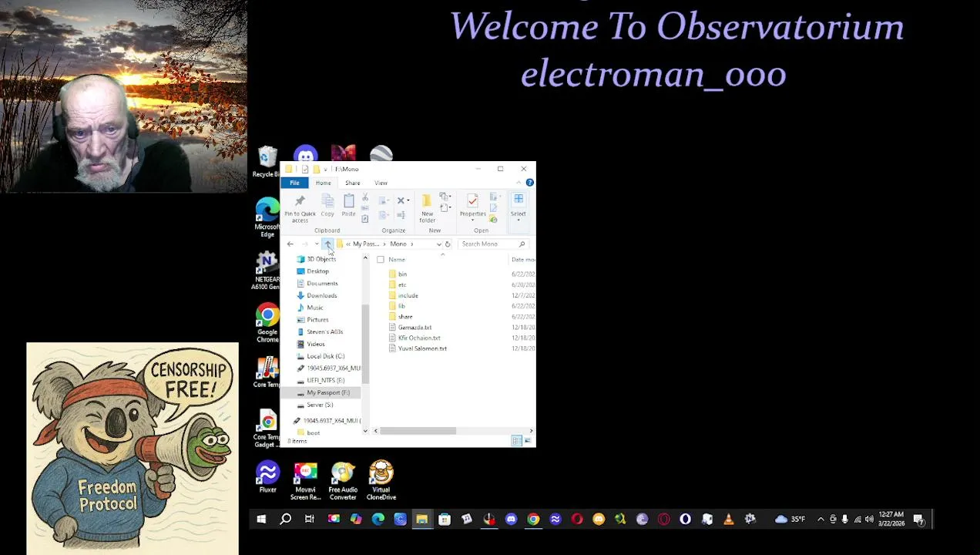The height and width of the screenshot is (555, 980).
Task: Click the History icon in Open group
Action: click(x=493, y=220)
